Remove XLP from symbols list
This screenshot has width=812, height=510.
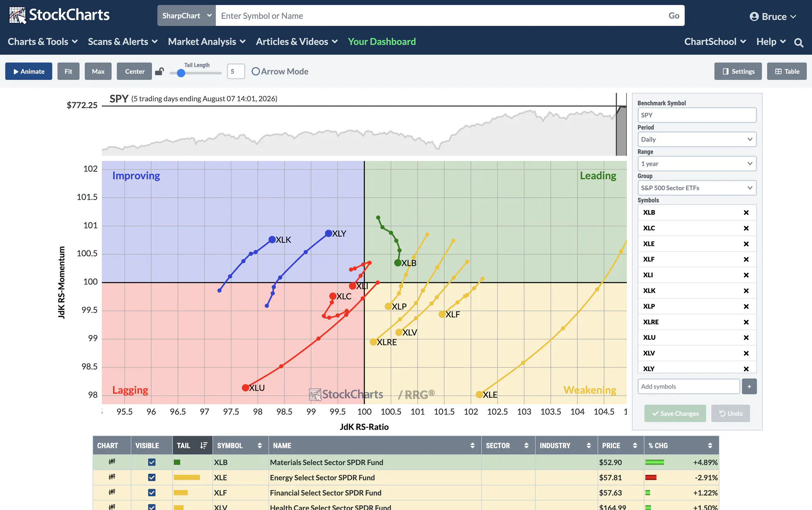(x=746, y=306)
